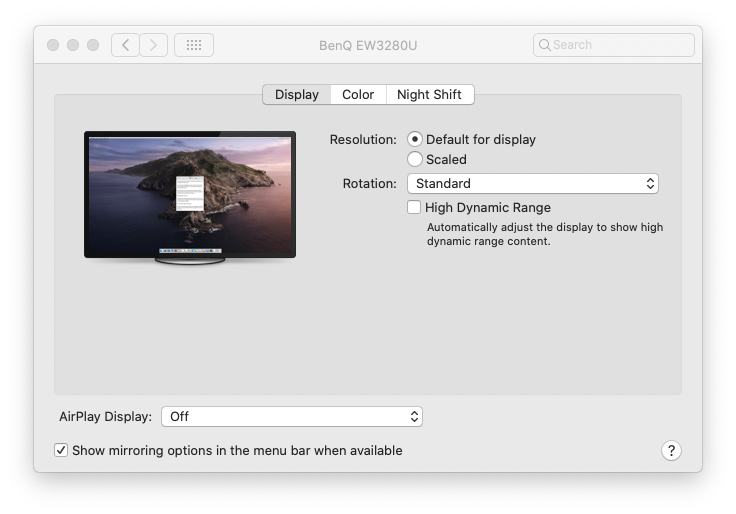The height and width of the screenshot is (514, 736).
Task: Click the Automatically adjust the display description
Action: click(x=545, y=234)
